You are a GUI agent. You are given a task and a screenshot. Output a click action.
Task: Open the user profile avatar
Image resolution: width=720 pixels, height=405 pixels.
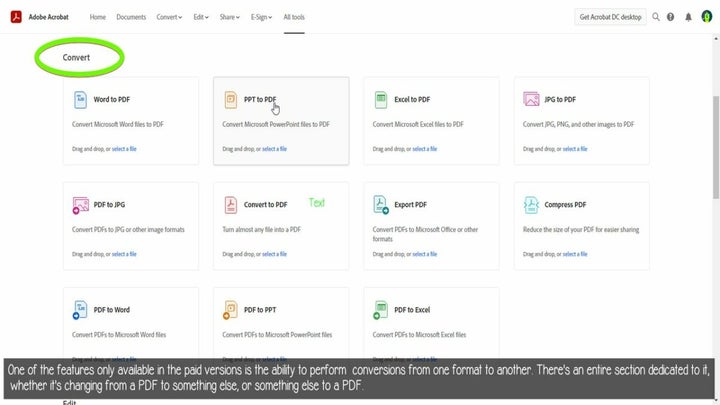tap(706, 17)
